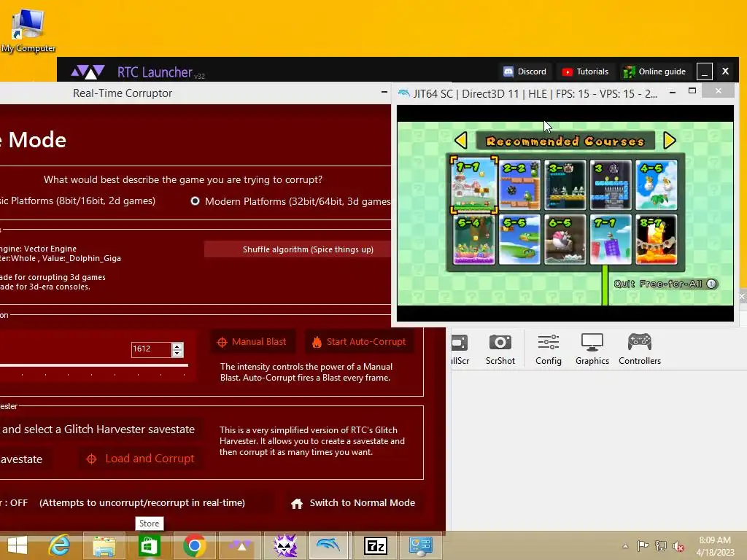Screen dimensions: 747x560
Task: Click the Dolphin icon in game window title
Action: 404,93
